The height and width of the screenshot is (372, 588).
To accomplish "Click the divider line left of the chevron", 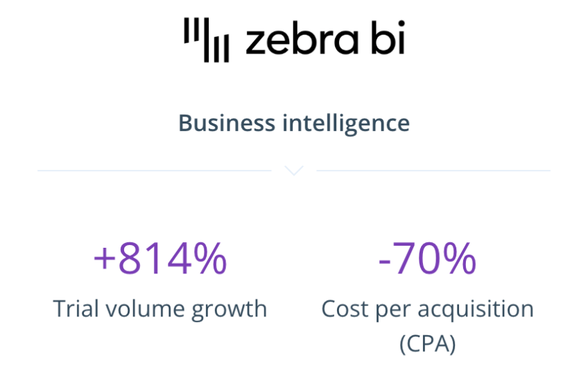I will point(154,170).
